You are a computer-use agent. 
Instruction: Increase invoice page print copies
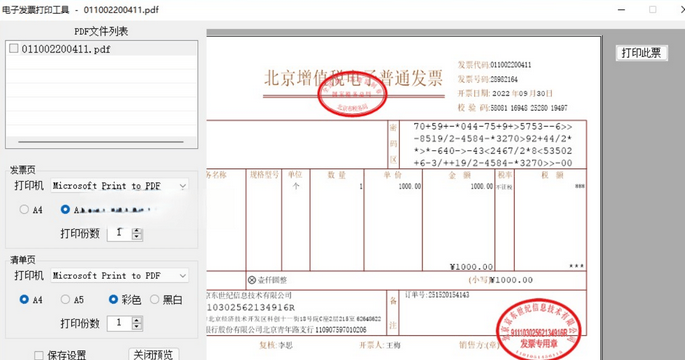[137, 231]
